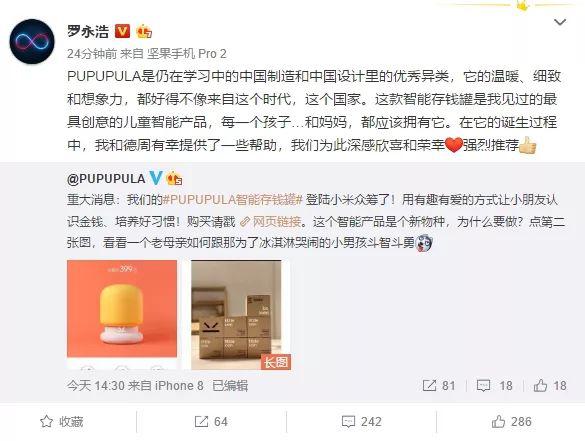The width and height of the screenshot is (585, 441).
Task: Like 罗永浩's post with 286 thumbs-up
Action: 512,422
